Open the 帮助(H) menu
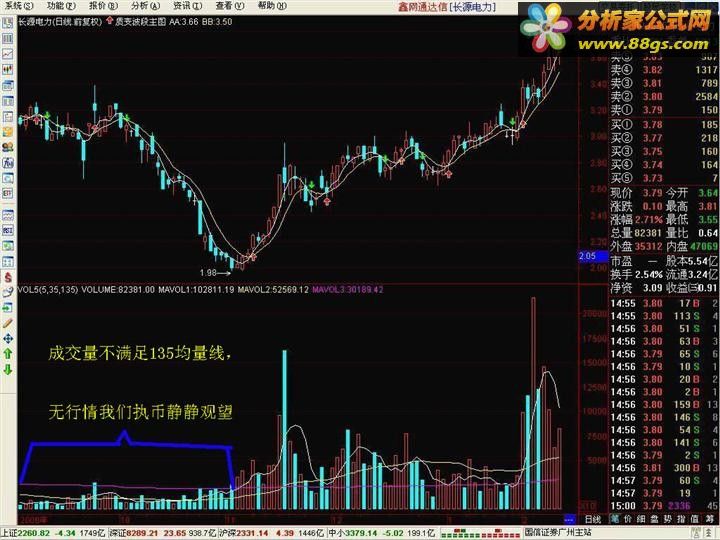Screen dimensions: 720x540 click(272, 6)
